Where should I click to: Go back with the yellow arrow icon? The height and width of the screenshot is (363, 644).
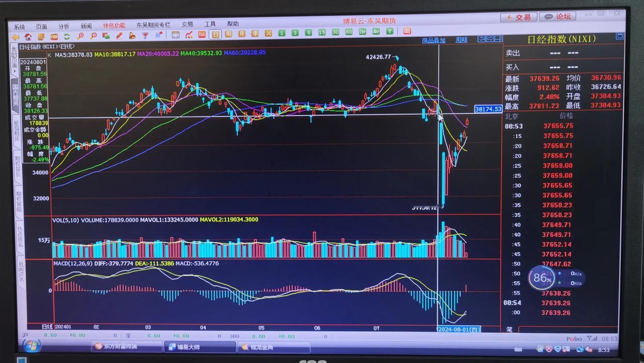[x=15, y=37]
